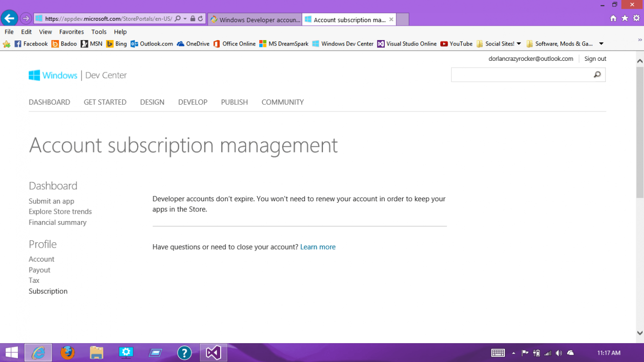Open the Account profile link
Image resolution: width=644 pixels, height=362 pixels.
42,259
